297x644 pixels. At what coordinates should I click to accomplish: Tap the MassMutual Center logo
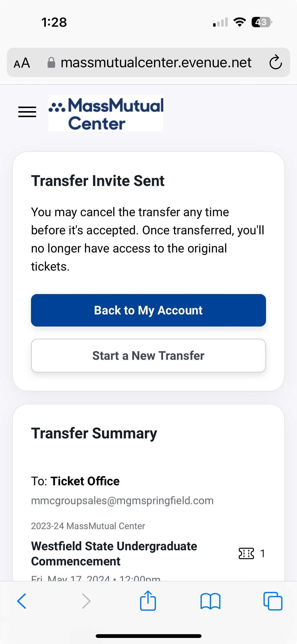pos(106,113)
